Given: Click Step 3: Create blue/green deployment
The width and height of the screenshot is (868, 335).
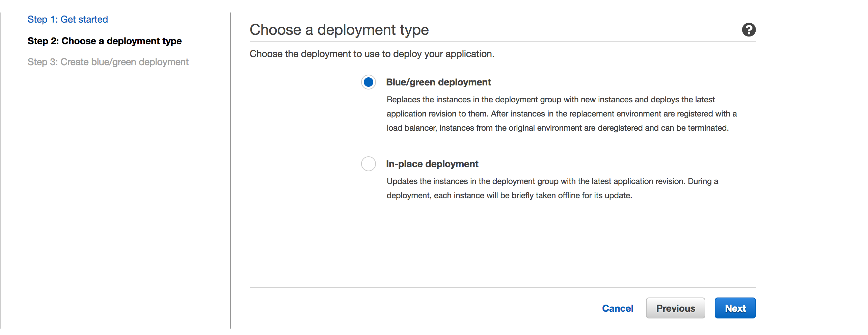Looking at the screenshot, I should [x=108, y=62].
